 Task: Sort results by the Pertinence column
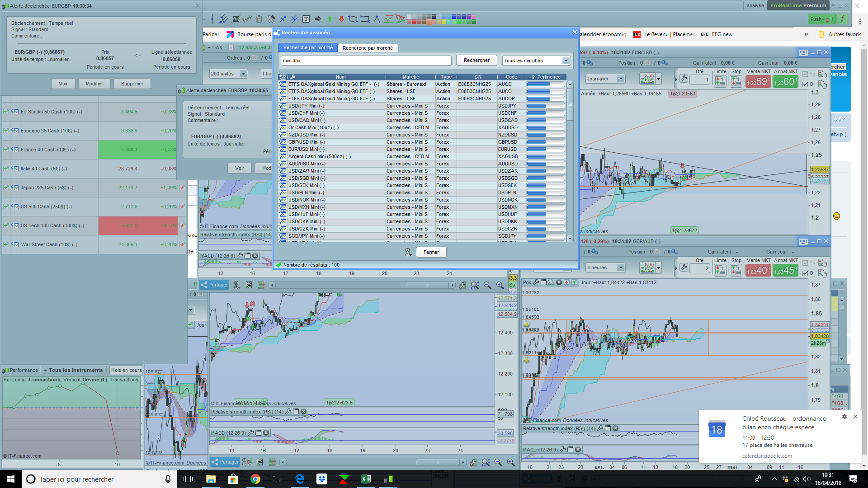click(x=546, y=77)
